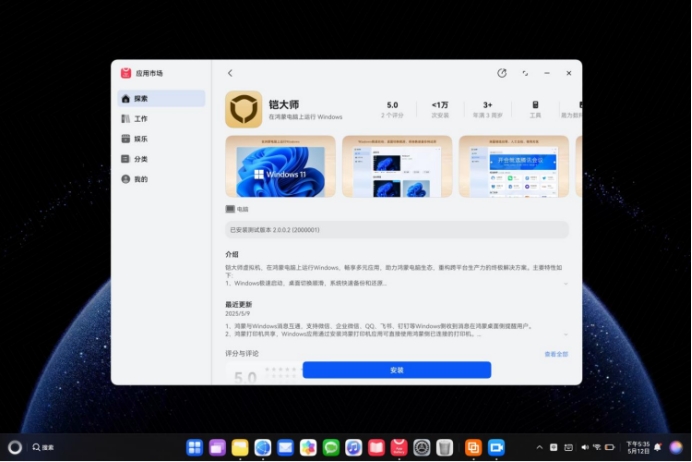This screenshot has width=692, height=462.
Task: Open the Windows 11 screenshot thumbnail
Action: pos(280,167)
